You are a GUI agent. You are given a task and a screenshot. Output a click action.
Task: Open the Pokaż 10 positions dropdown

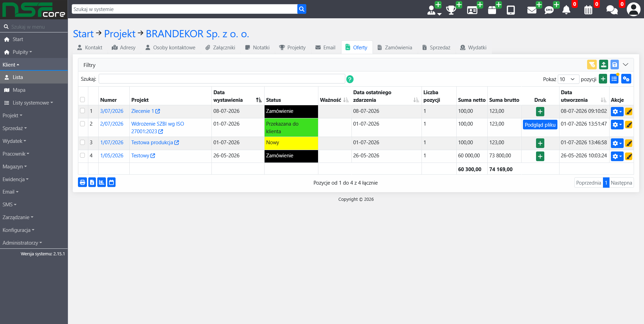568,79
